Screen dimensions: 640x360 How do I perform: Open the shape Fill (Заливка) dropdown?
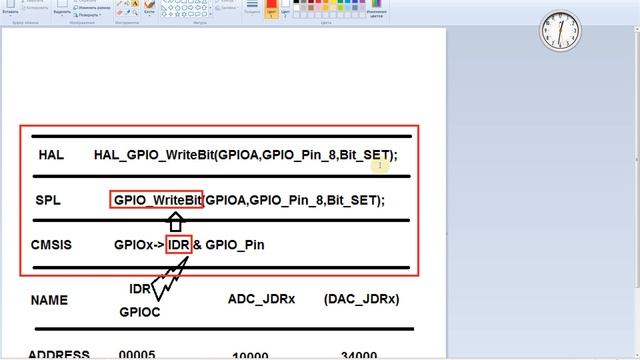pyautogui.click(x=227, y=8)
